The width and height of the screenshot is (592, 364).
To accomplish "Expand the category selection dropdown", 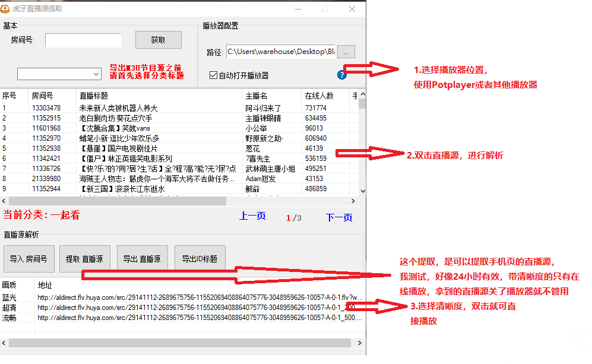I will [97, 74].
